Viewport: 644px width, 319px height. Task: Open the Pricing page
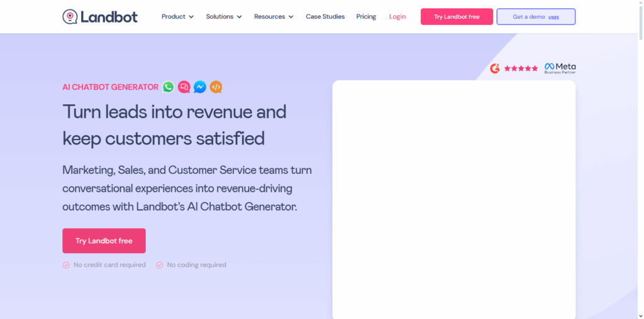click(x=366, y=17)
